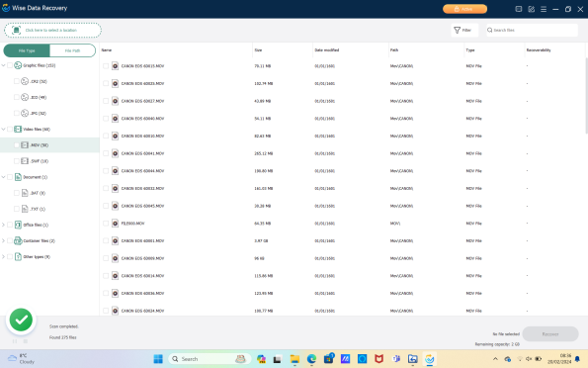Click the orange Active button
The image size is (588, 368).
coord(464,9)
